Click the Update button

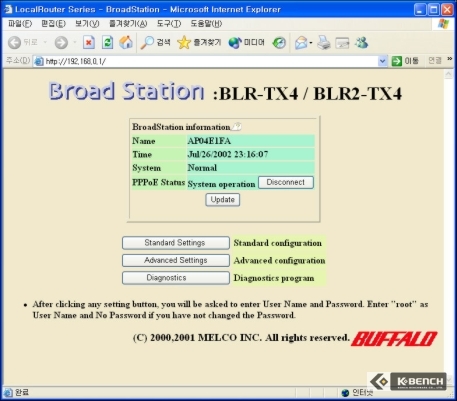(x=222, y=200)
